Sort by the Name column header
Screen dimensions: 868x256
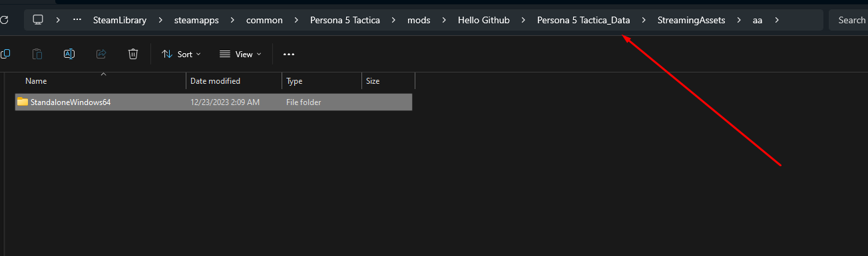coord(100,81)
